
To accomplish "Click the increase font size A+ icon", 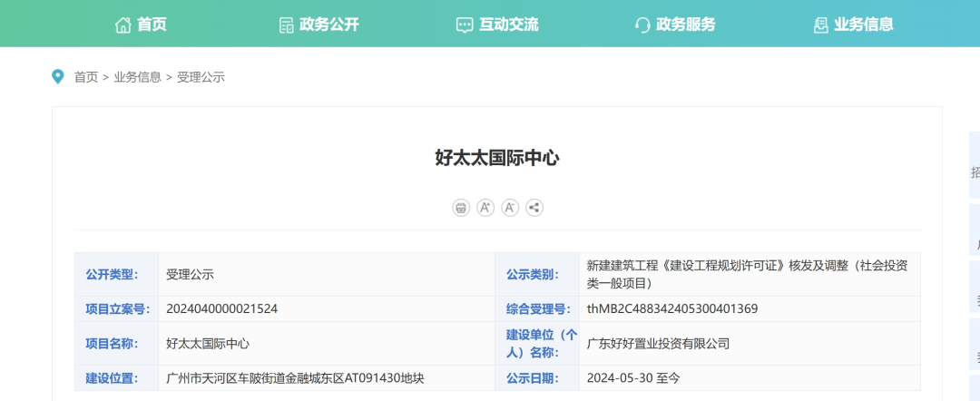I will point(485,208).
